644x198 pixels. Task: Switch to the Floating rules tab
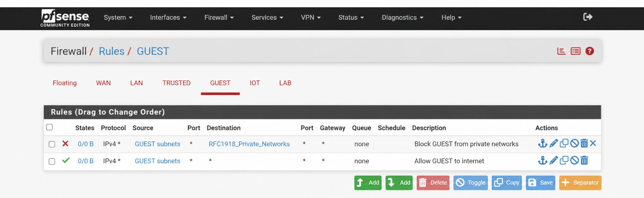65,83
